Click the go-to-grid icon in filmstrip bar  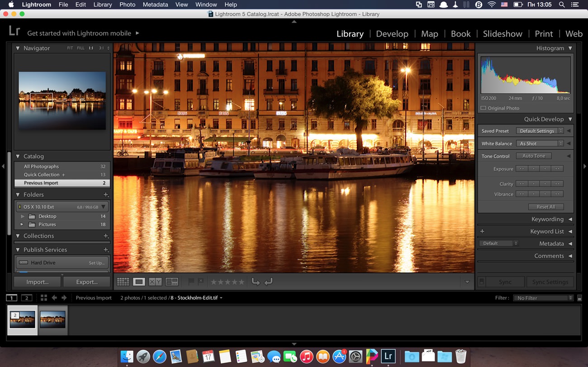(x=44, y=297)
